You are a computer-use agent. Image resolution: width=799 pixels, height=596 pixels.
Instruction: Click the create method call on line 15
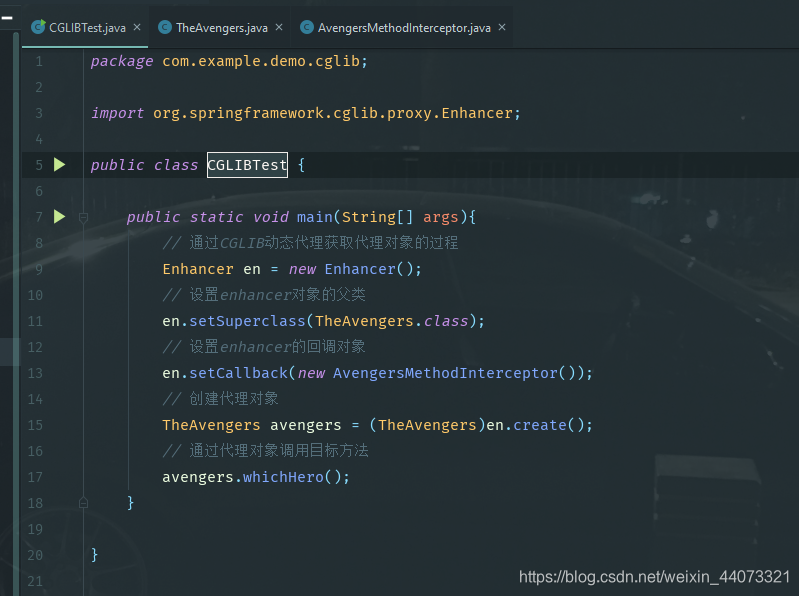click(540, 425)
